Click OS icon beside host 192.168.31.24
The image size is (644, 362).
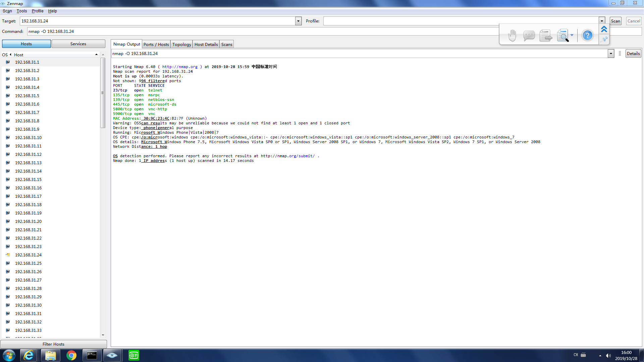coord(8,255)
